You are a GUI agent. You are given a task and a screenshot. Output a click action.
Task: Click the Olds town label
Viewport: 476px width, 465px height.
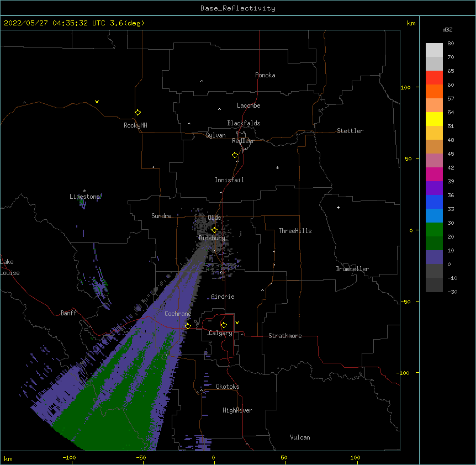pos(214,218)
